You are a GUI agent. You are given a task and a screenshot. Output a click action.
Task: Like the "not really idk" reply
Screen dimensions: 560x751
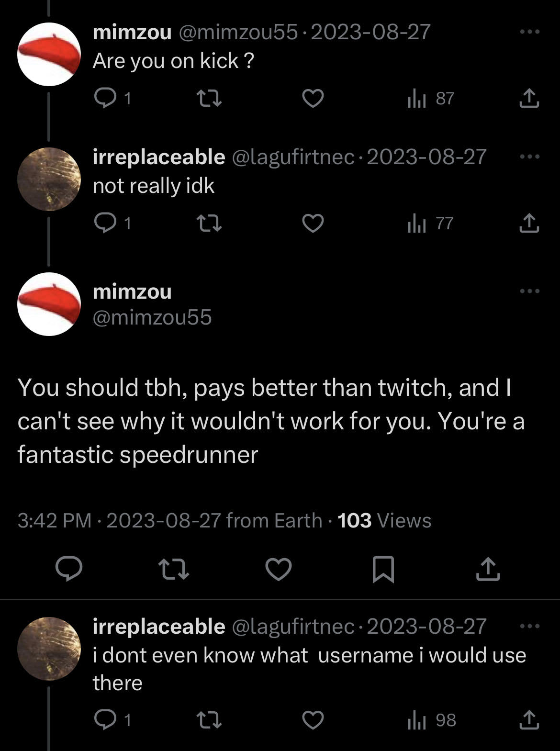[313, 224]
